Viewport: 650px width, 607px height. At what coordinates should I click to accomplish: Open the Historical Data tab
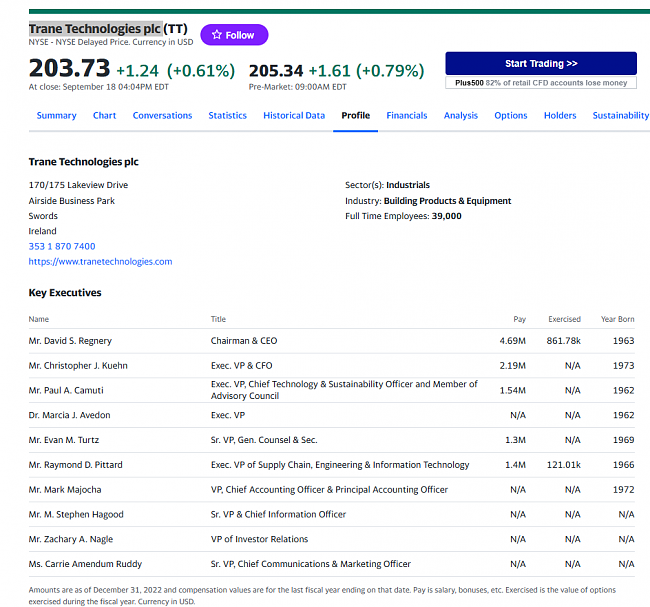click(x=294, y=116)
